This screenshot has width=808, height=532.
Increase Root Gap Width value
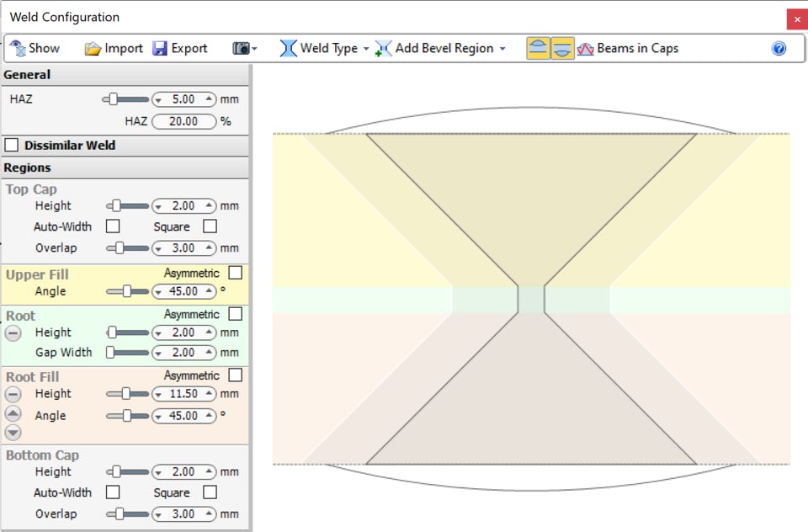click(x=209, y=352)
